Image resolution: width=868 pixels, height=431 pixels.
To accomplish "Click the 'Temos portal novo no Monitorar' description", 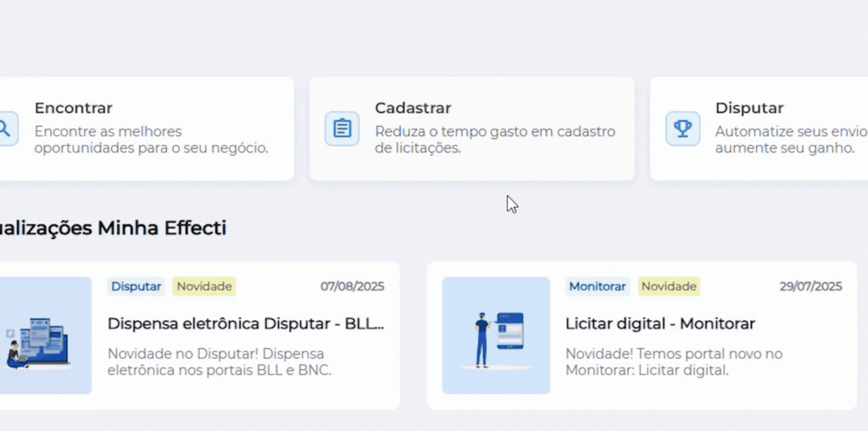I will pos(673,362).
